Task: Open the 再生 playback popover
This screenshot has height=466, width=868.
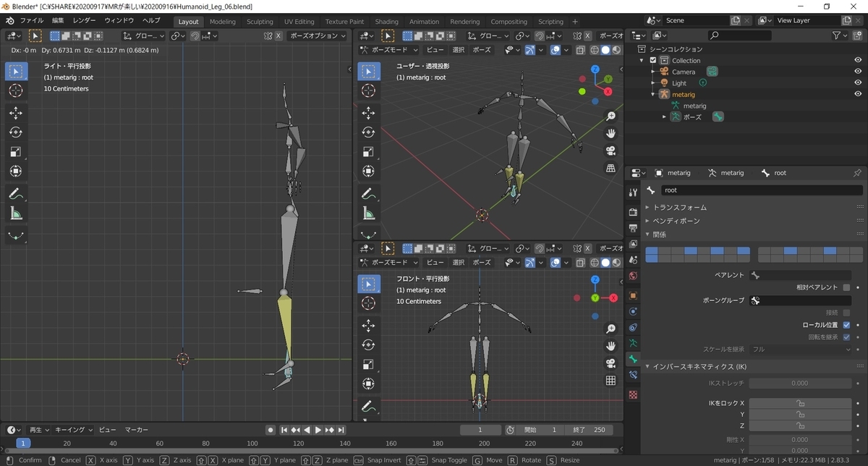Action: [38, 430]
